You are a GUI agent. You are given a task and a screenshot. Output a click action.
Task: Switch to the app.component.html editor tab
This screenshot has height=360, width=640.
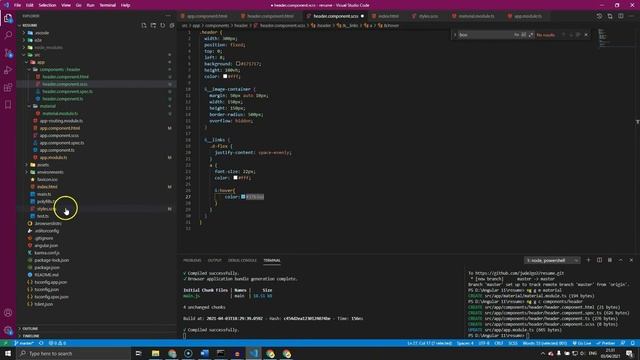207,16
